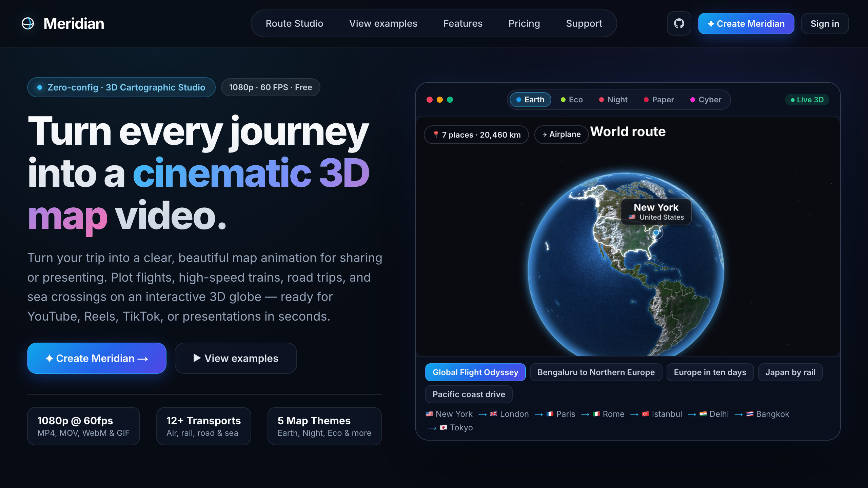This screenshot has height=488, width=868.
Task: Click Zero-config 3D Cartographic Studio badge
Action: click(121, 87)
